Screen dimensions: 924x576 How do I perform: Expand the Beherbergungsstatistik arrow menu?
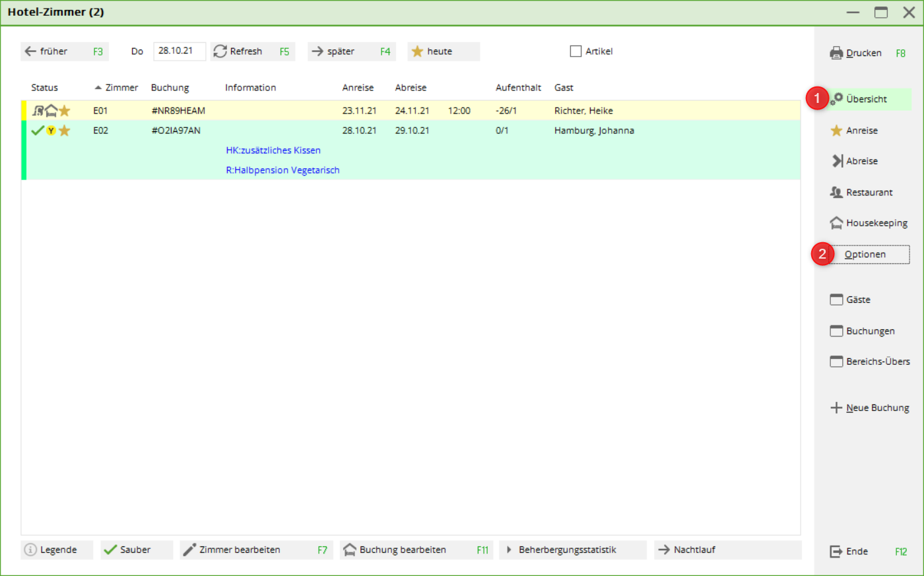pyautogui.click(x=509, y=550)
